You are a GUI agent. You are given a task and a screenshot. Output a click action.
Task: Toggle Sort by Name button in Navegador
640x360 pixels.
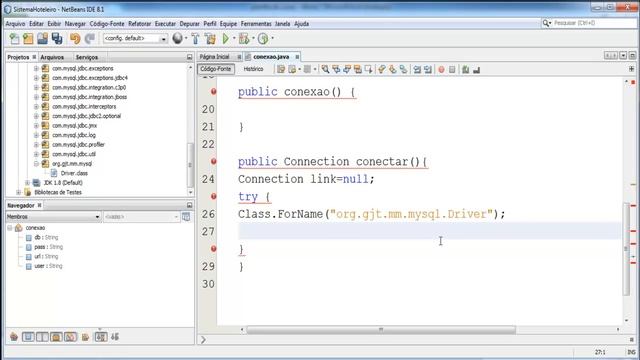click(101, 337)
